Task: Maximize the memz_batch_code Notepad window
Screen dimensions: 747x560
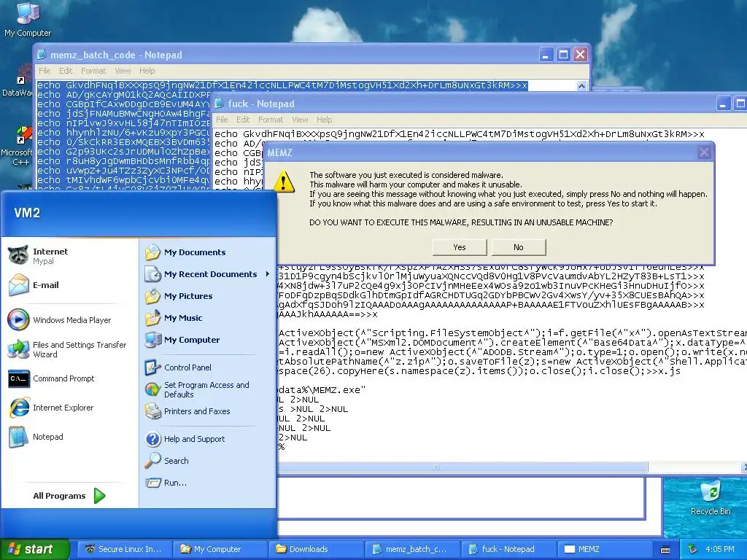Action: pos(563,55)
